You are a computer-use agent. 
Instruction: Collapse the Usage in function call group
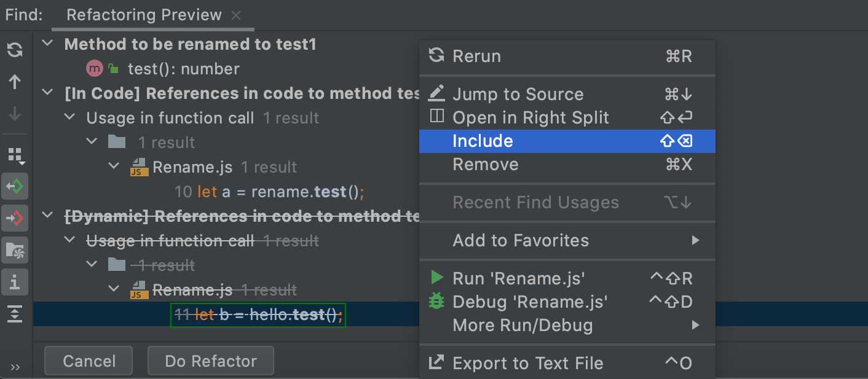tap(69, 117)
